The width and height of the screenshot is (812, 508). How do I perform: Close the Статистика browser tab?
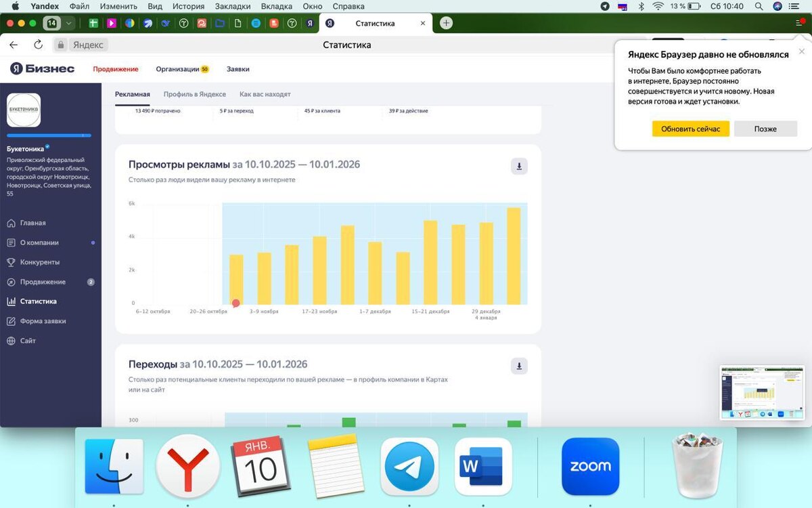pyautogui.click(x=423, y=23)
